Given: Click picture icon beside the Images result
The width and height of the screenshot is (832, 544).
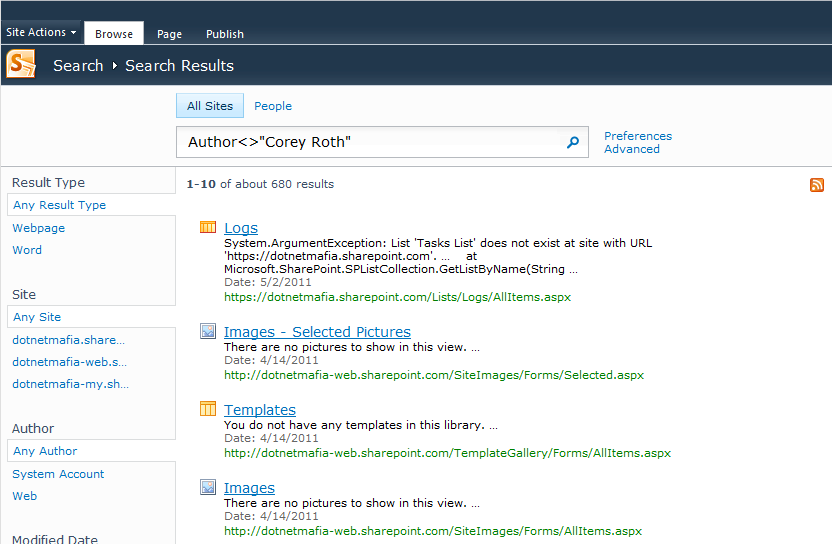Looking at the screenshot, I should click(208, 487).
